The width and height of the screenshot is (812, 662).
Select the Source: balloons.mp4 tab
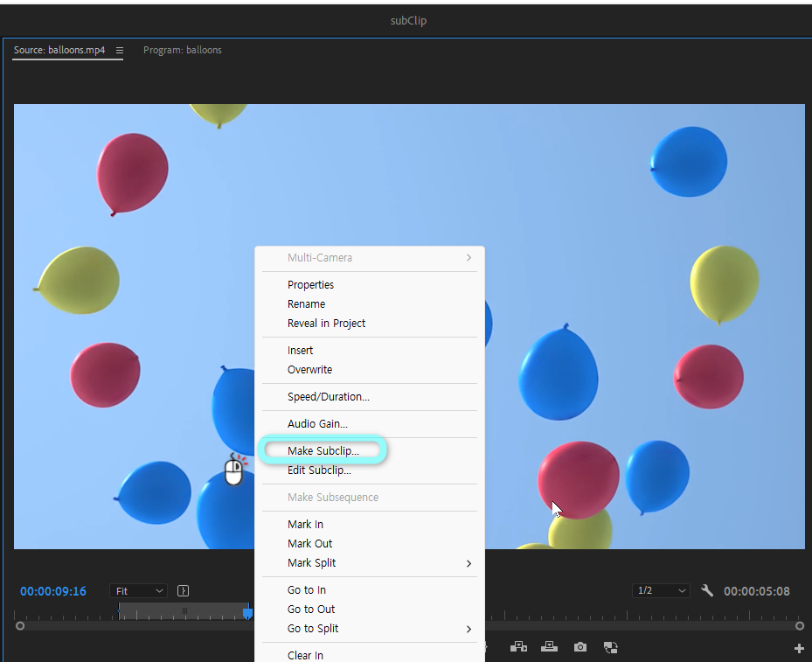click(59, 51)
